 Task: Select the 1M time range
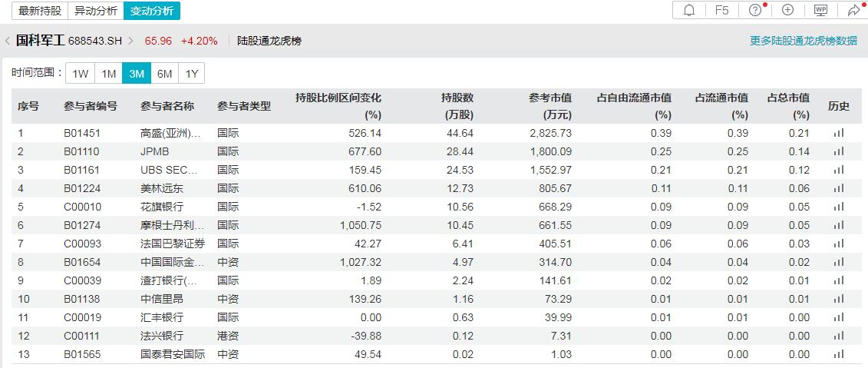[x=109, y=74]
